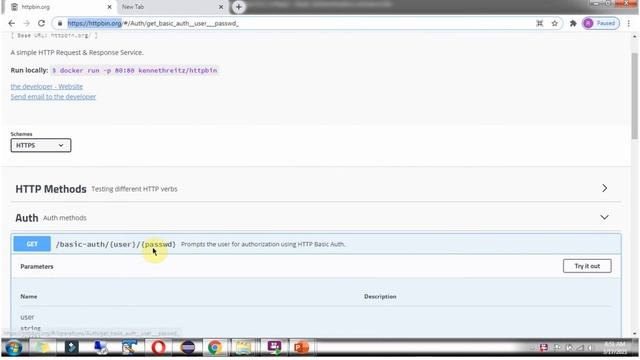The image size is (640, 360).
Task: Open the file explorer taskbar icon
Action: 243,347
